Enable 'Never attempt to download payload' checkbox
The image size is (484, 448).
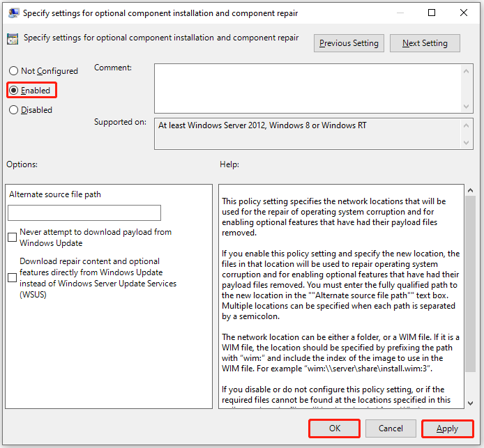[x=13, y=238]
